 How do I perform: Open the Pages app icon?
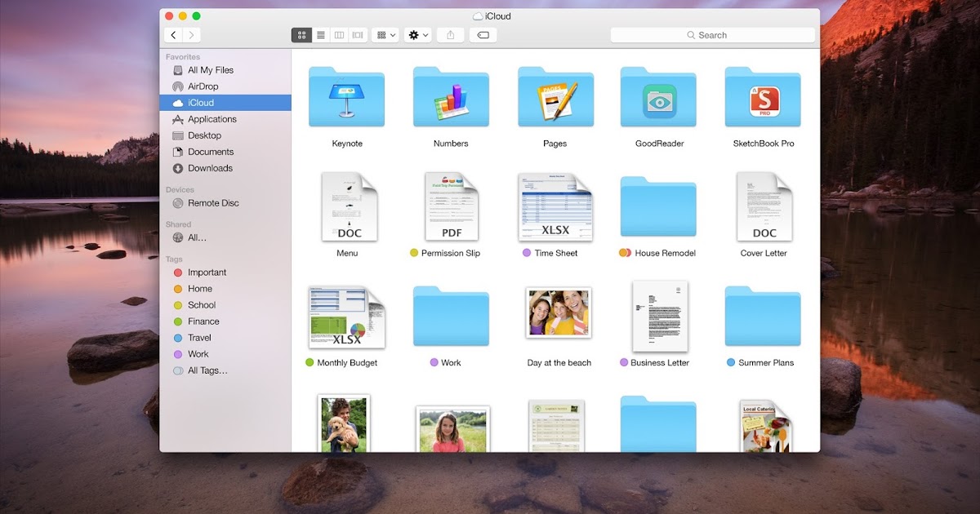pos(555,97)
